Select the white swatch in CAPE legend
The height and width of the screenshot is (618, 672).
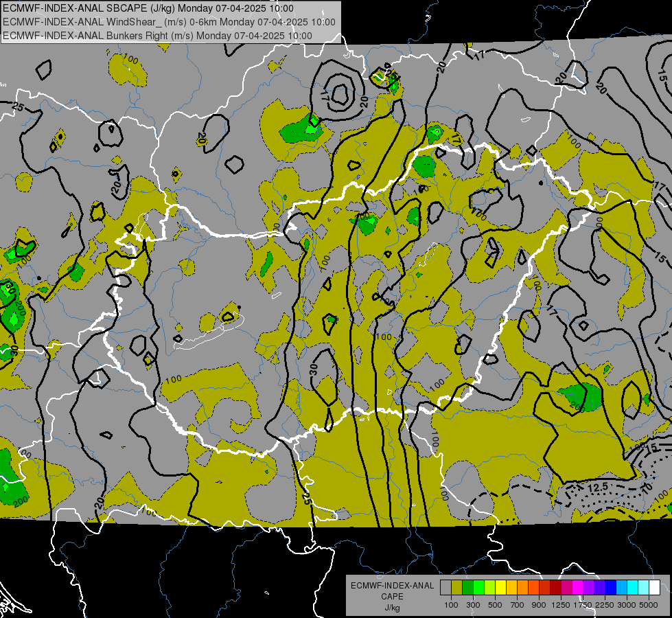[654, 588]
